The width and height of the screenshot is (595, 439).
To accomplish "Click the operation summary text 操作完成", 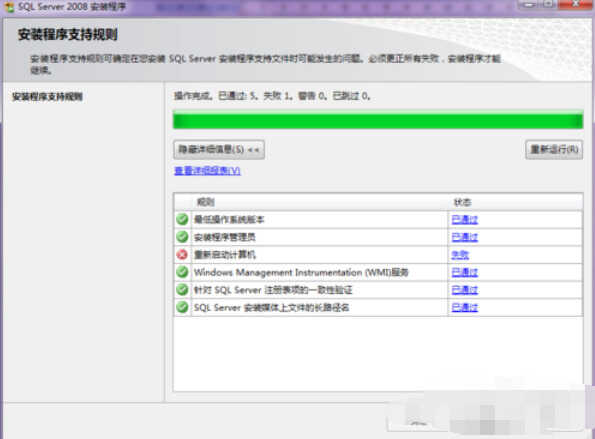I will tap(272, 96).
